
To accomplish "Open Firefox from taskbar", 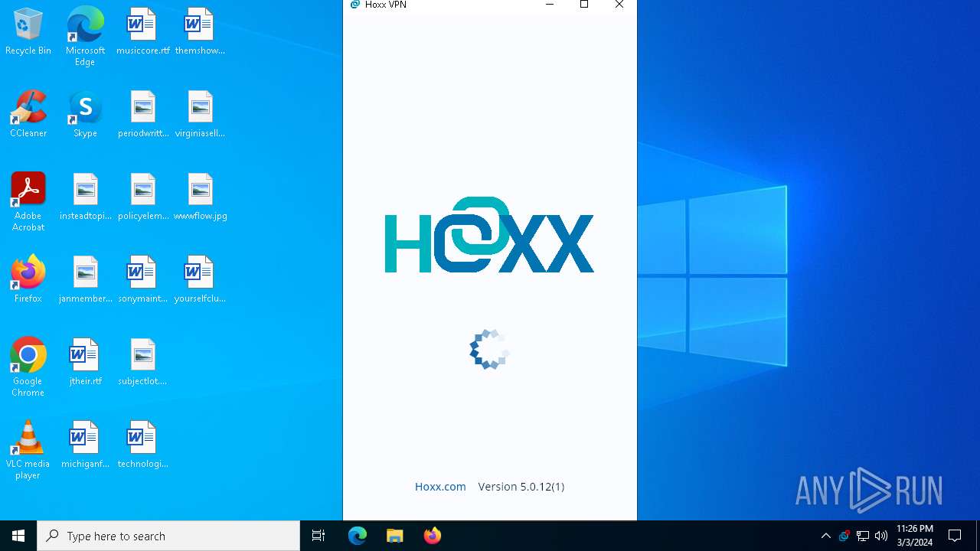I will pos(433,536).
